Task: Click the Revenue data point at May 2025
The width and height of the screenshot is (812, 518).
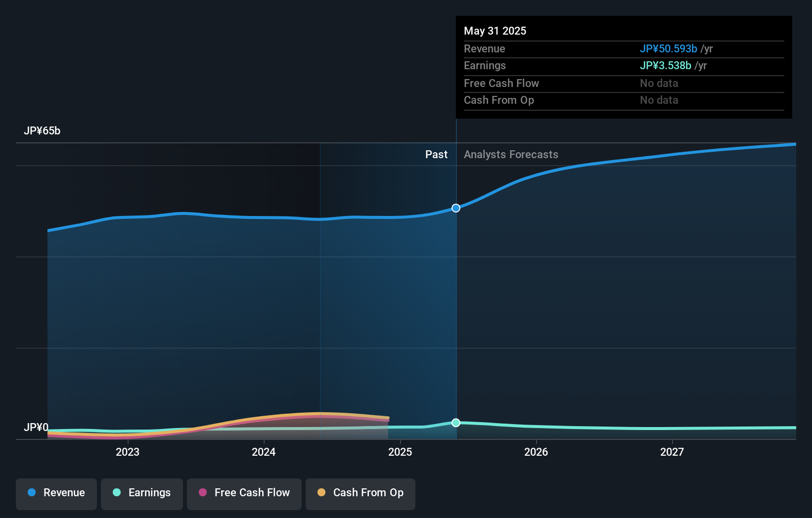Action: tap(456, 208)
